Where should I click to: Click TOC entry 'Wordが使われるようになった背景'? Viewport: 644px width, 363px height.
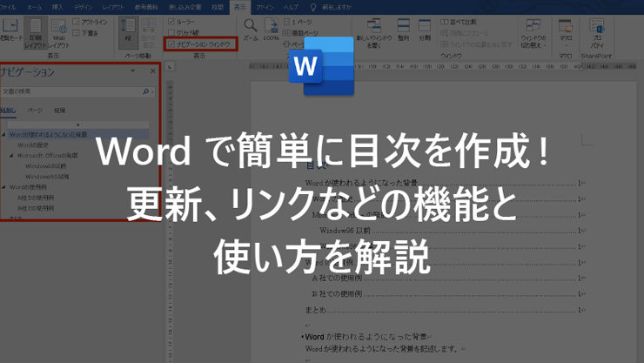[361, 183]
